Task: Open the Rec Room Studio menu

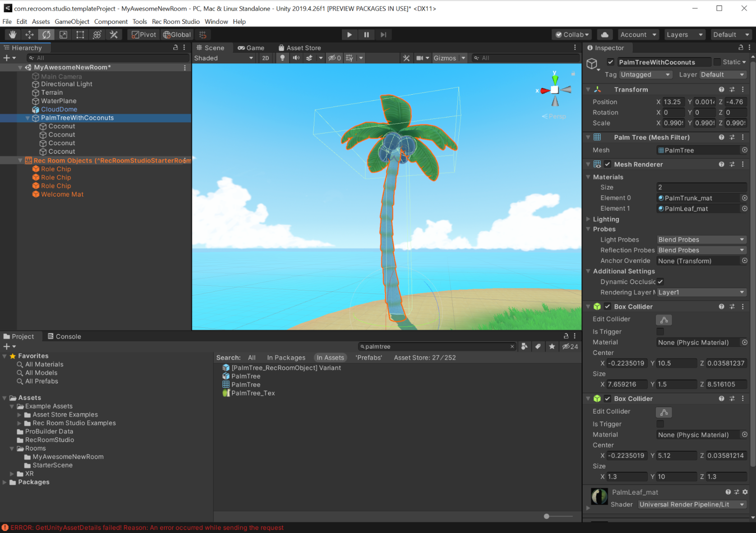Action: [175, 22]
